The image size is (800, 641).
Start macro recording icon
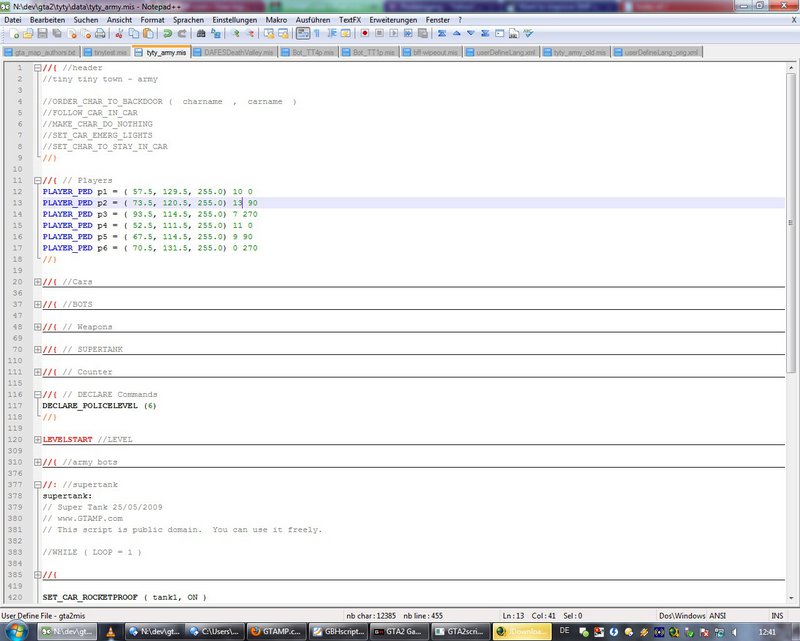(x=366, y=33)
